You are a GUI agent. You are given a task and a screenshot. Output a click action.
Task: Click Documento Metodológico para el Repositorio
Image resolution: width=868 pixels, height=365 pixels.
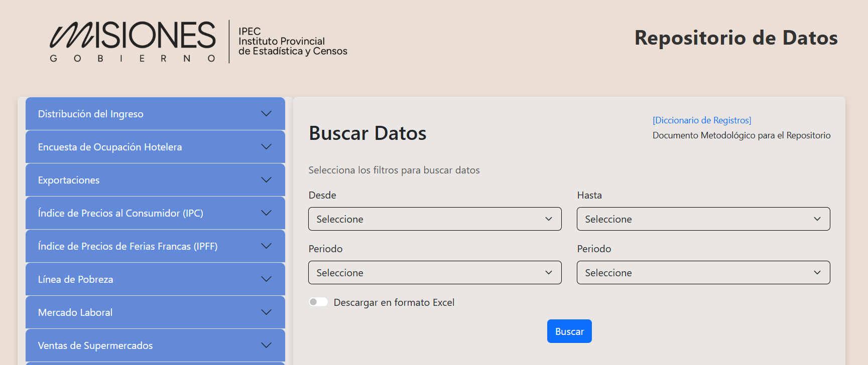point(741,135)
